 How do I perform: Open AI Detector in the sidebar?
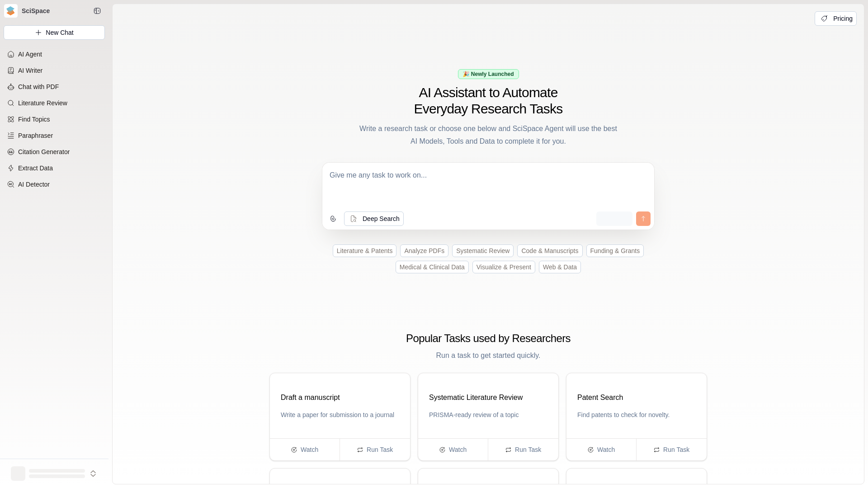[x=54, y=184]
